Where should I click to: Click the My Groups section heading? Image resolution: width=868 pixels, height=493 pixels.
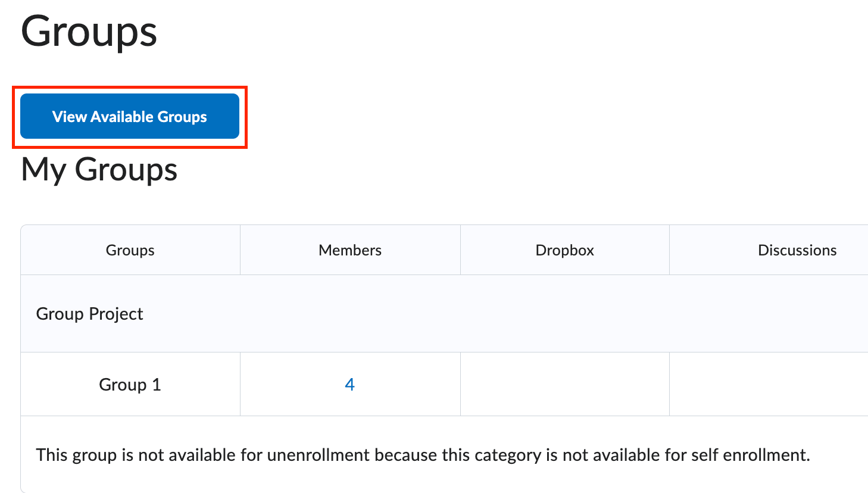(x=99, y=170)
